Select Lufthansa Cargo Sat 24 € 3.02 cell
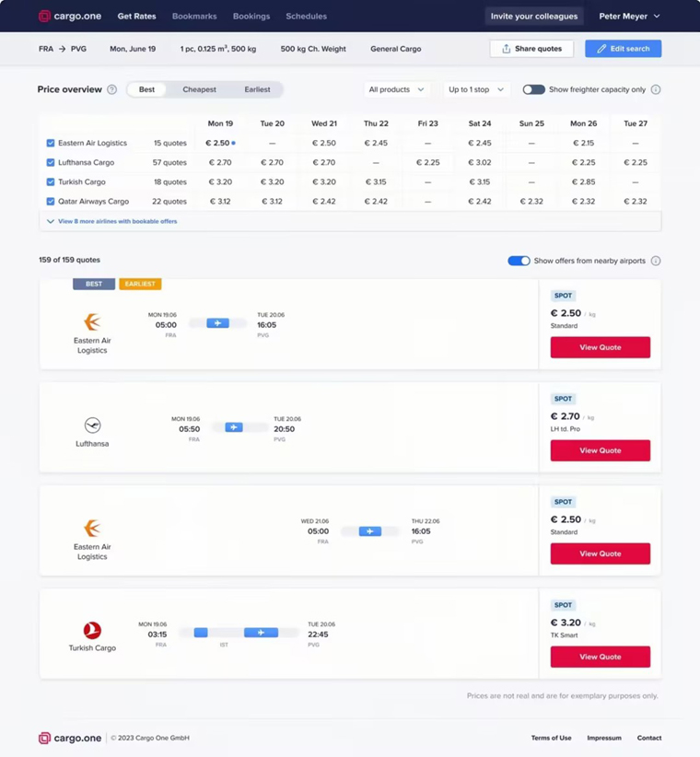700x757 pixels. [x=479, y=162]
